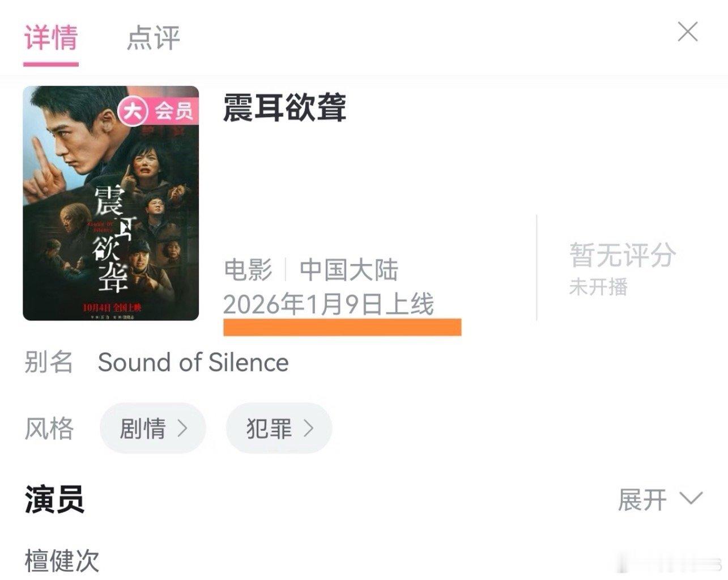Open the 点评 reviews tab
This screenshot has width=728, height=580.
pos(153,39)
